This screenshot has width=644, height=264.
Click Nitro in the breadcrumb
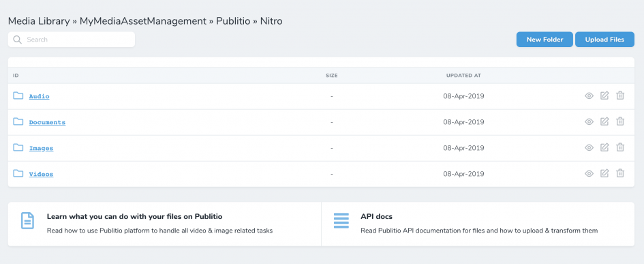click(x=271, y=21)
